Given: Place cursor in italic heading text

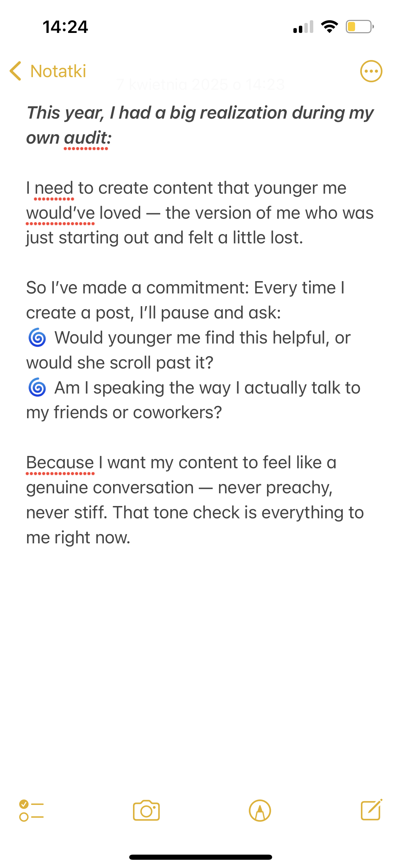Looking at the screenshot, I should click(200, 125).
